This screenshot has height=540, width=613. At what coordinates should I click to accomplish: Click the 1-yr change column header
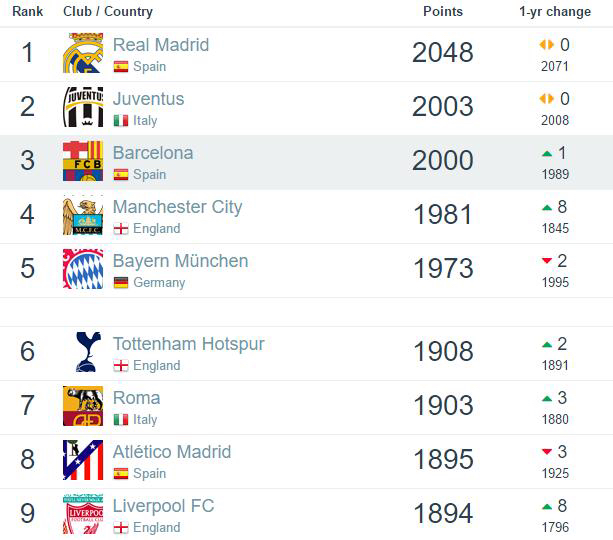[x=555, y=12]
